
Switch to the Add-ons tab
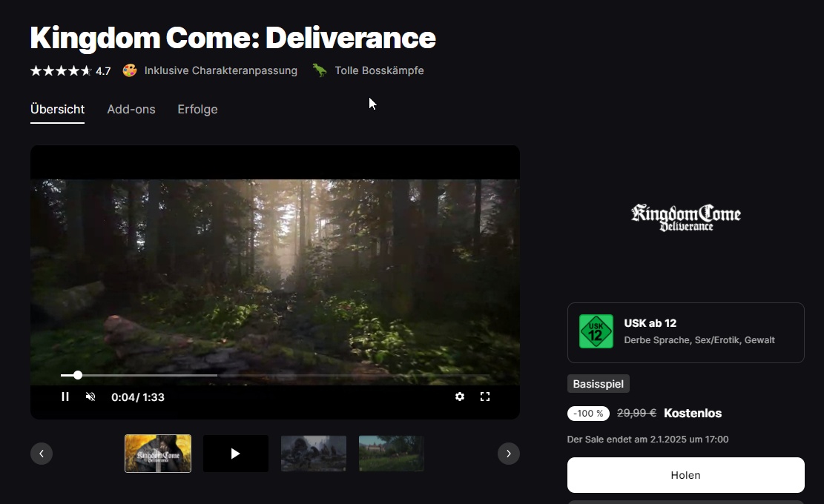tap(131, 110)
